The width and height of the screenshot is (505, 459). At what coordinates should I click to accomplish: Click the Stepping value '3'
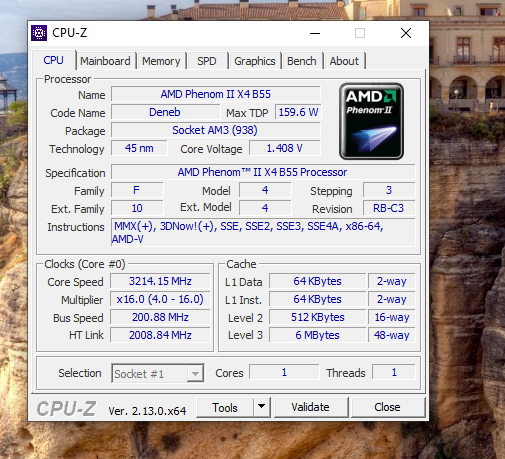(x=389, y=190)
